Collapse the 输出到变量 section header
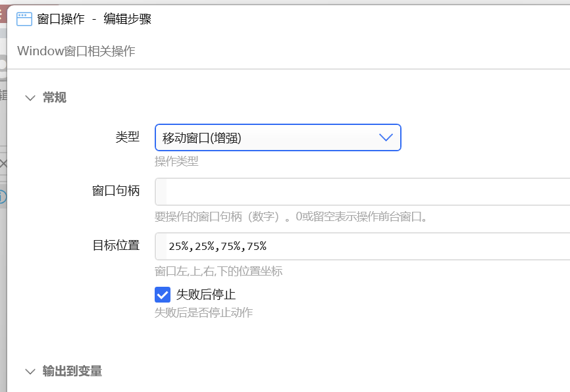Screen dimensions: 570x392 click(72, 371)
